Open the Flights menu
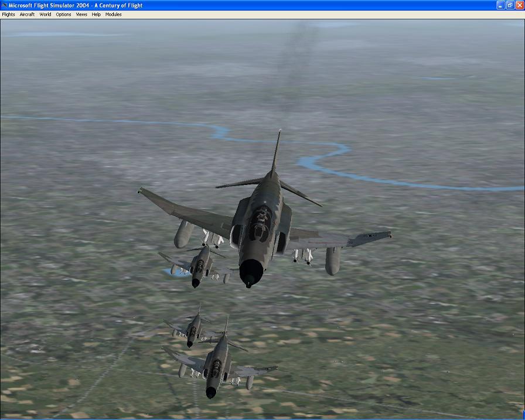The width and height of the screenshot is (525, 420). pyautogui.click(x=8, y=15)
